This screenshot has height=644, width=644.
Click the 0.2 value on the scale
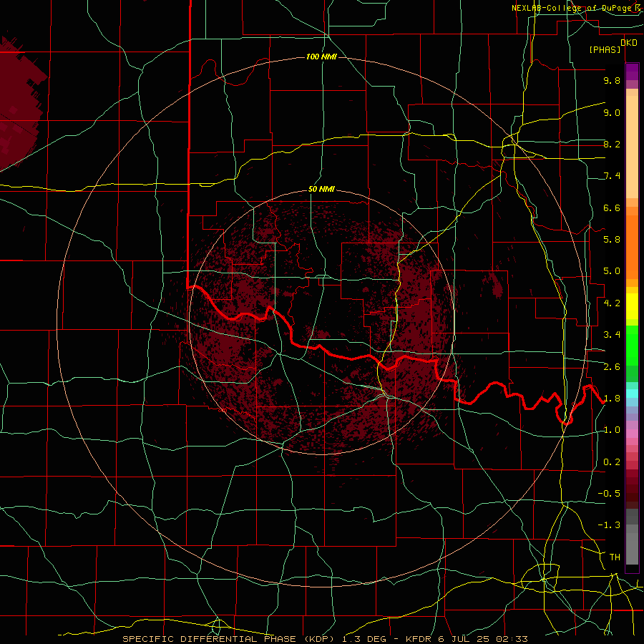tap(612, 462)
